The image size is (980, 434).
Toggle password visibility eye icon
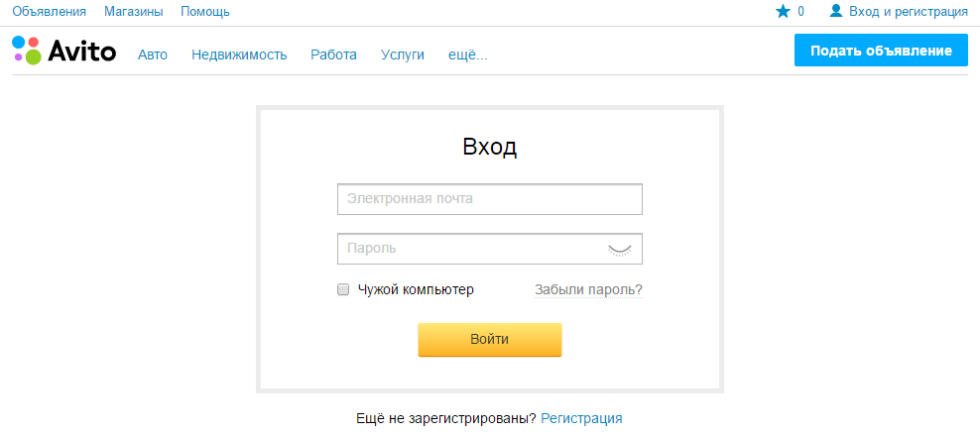click(619, 250)
